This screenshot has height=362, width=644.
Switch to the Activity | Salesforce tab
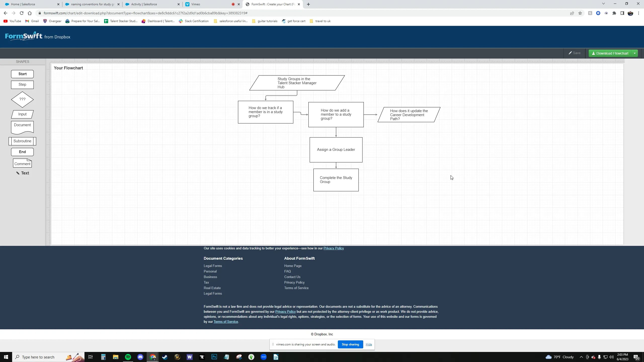tap(144, 4)
